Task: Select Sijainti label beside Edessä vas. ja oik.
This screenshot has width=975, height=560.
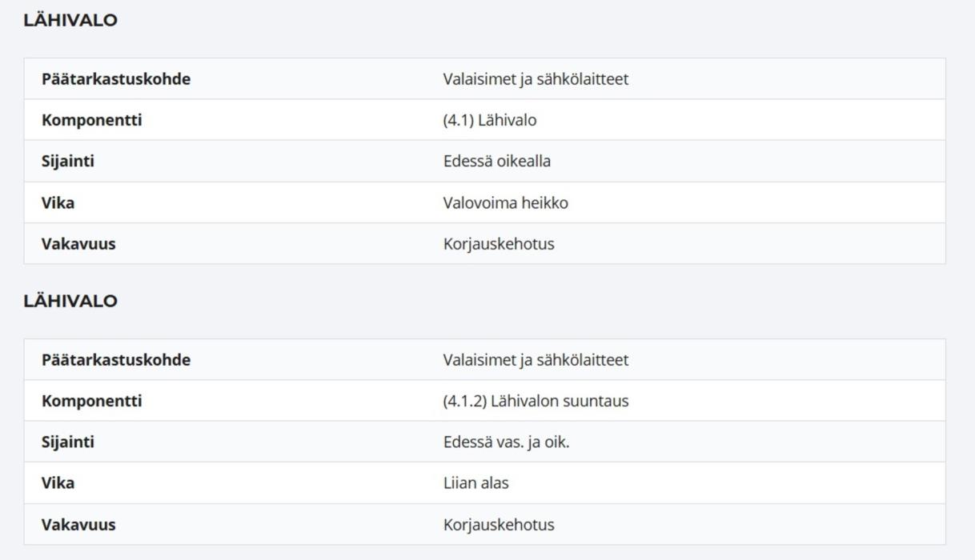Action: pyautogui.click(x=67, y=442)
